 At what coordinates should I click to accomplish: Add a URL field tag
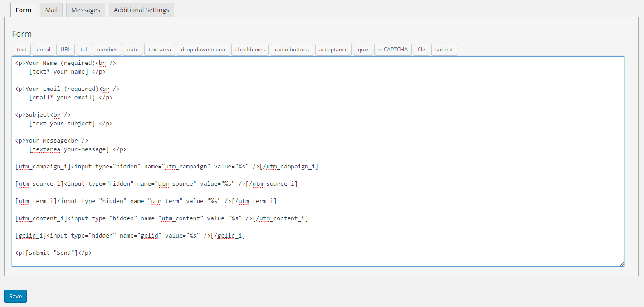click(65, 50)
